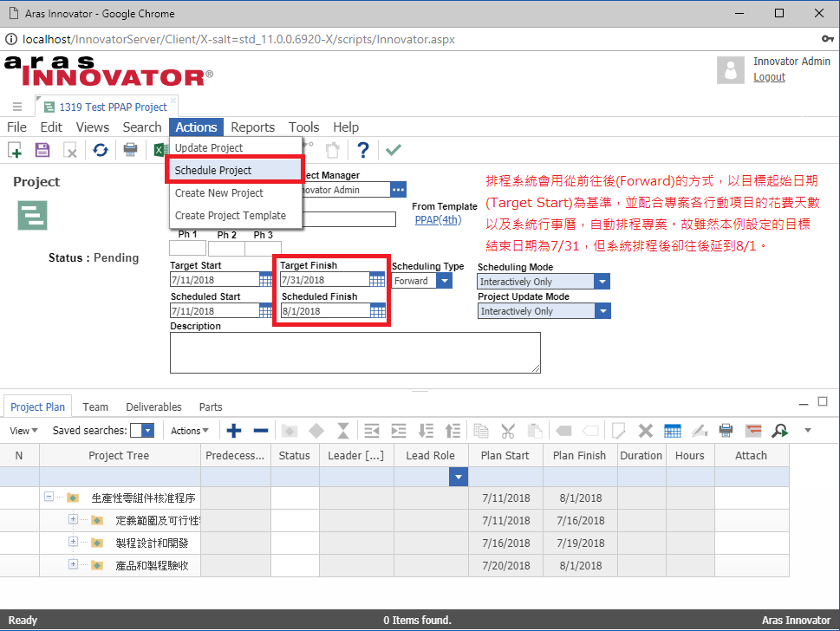Click the green checkmark toolbar icon

point(394,150)
